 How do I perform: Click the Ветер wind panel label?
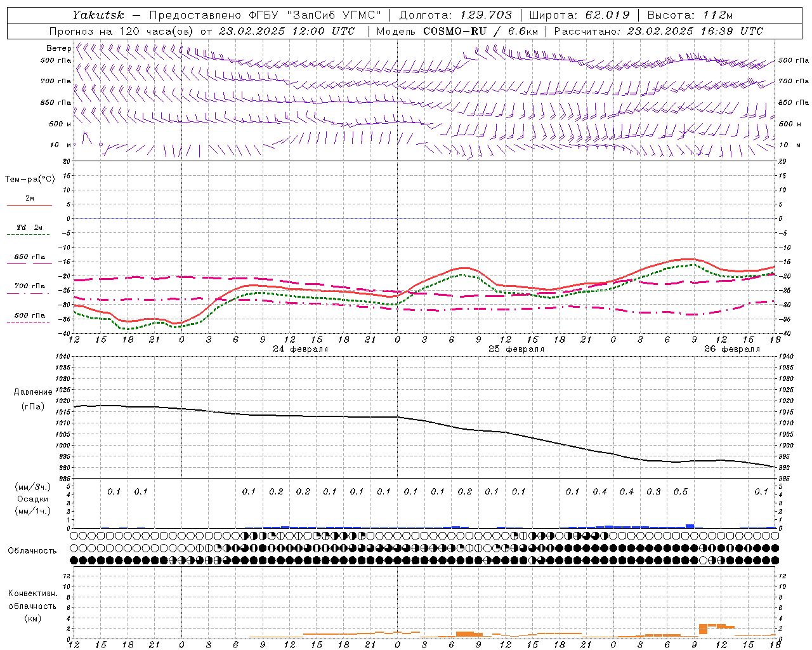pos(59,48)
